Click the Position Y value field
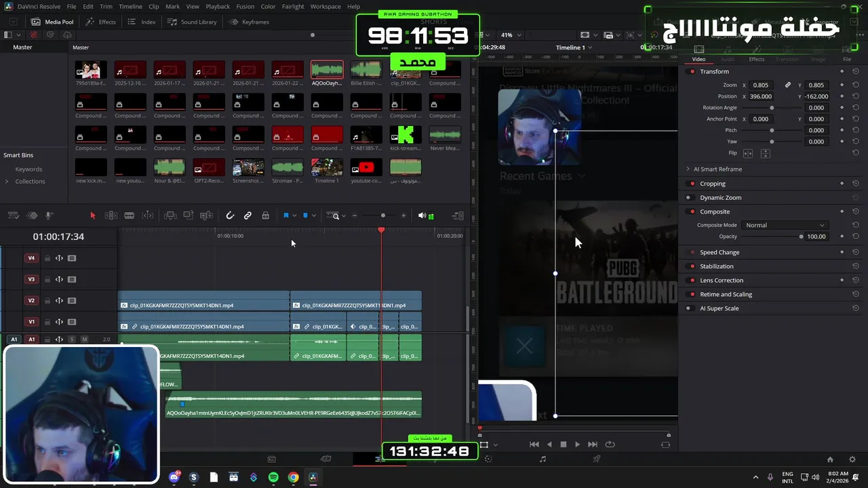 [816, 96]
